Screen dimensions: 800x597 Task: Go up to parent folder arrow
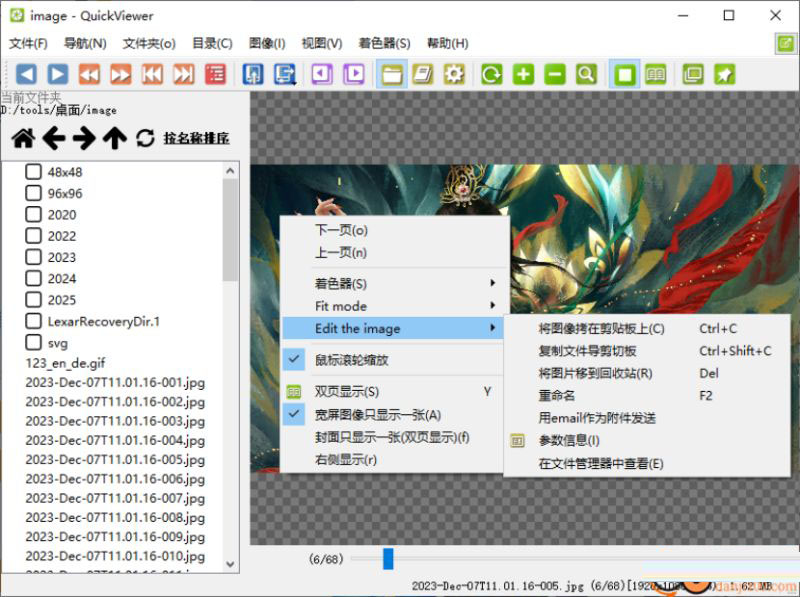(115, 138)
